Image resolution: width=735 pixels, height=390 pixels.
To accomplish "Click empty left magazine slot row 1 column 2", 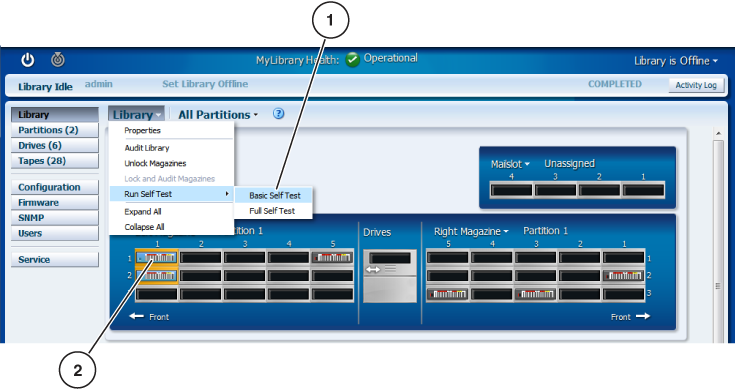I will coord(201,257).
